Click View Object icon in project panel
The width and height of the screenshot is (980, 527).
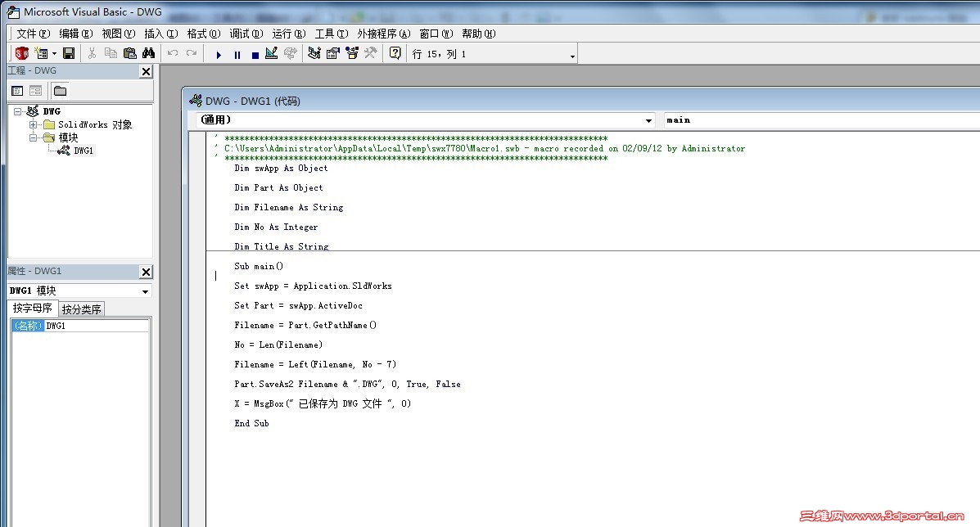click(36, 91)
